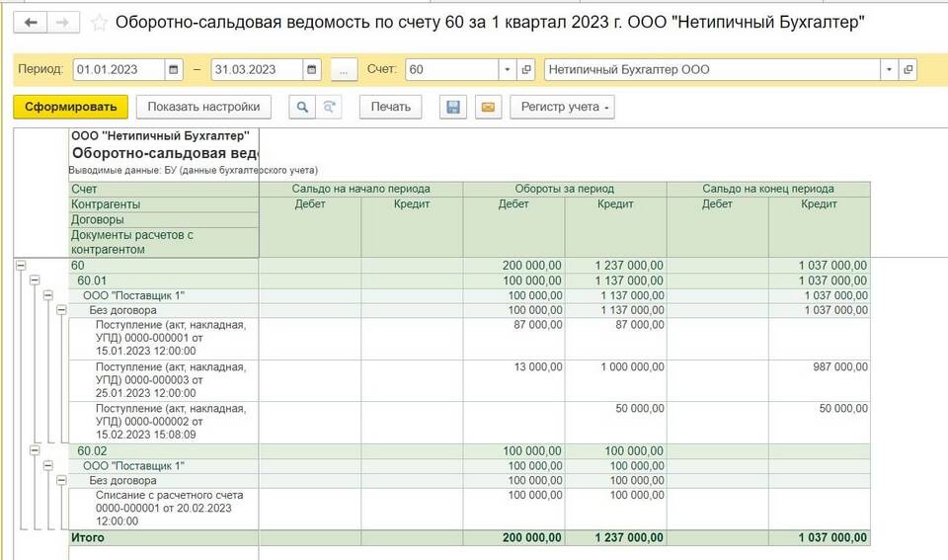Collapse the 60.02 subaccount group
The image size is (948, 560).
[35, 450]
